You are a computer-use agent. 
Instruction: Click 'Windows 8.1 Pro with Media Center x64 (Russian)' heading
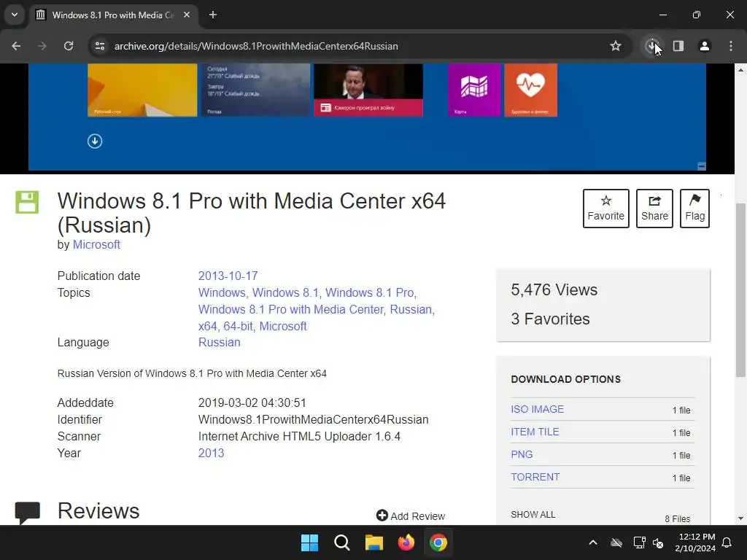point(252,213)
